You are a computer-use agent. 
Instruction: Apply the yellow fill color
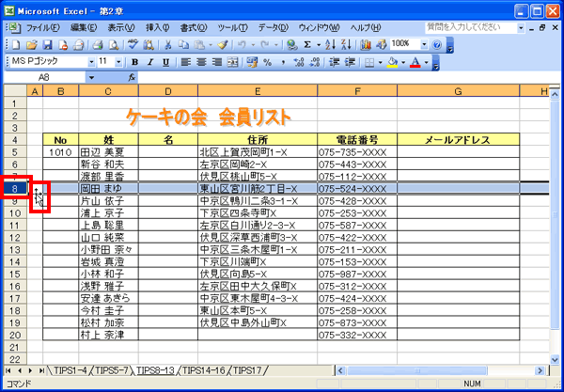click(393, 63)
